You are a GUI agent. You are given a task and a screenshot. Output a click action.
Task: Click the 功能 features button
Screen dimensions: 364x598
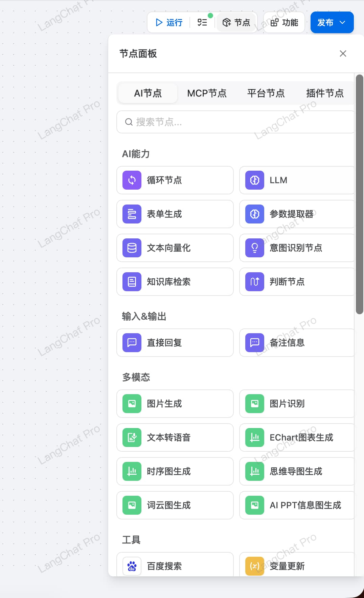(284, 22)
